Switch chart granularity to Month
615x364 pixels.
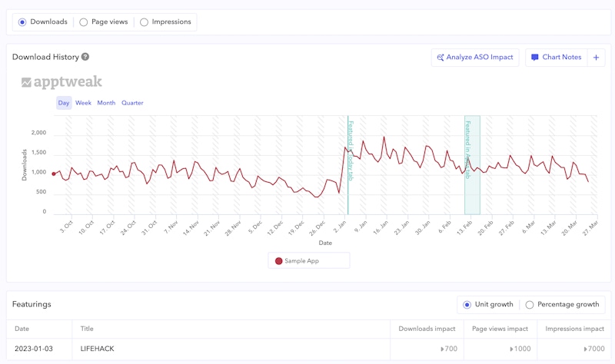(x=106, y=103)
